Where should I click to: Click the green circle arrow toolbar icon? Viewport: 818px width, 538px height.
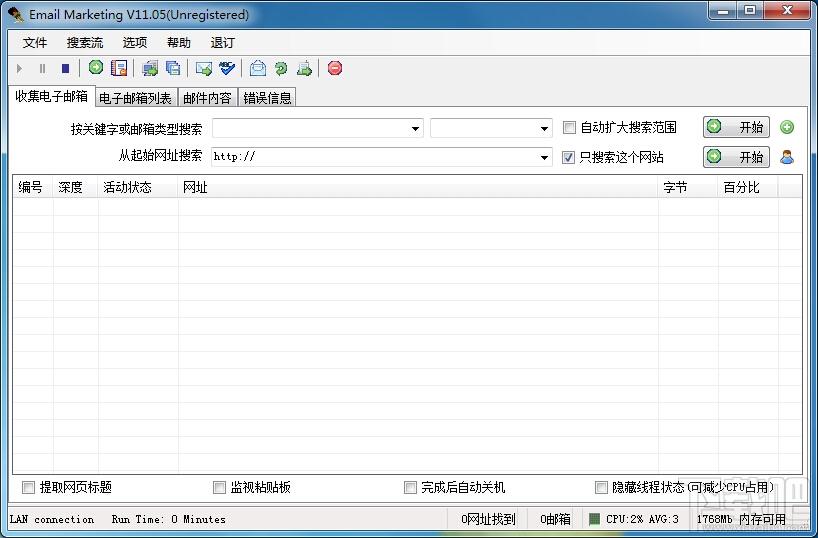96,68
